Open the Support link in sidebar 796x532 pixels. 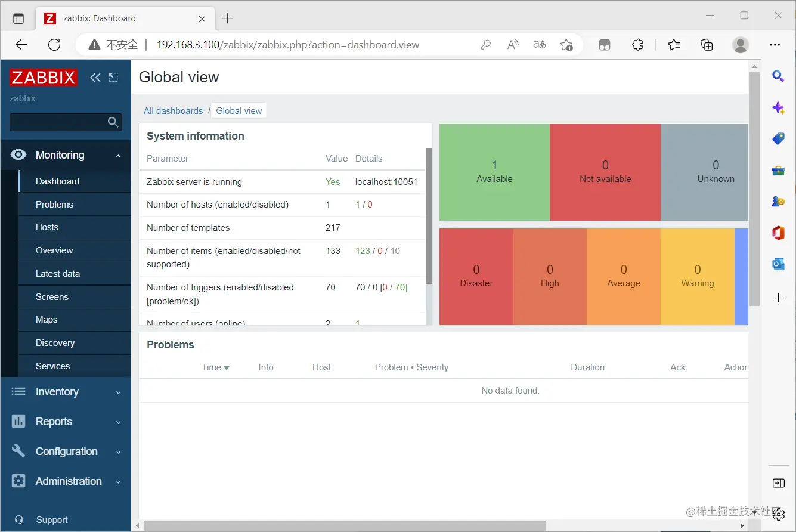click(52, 520)
